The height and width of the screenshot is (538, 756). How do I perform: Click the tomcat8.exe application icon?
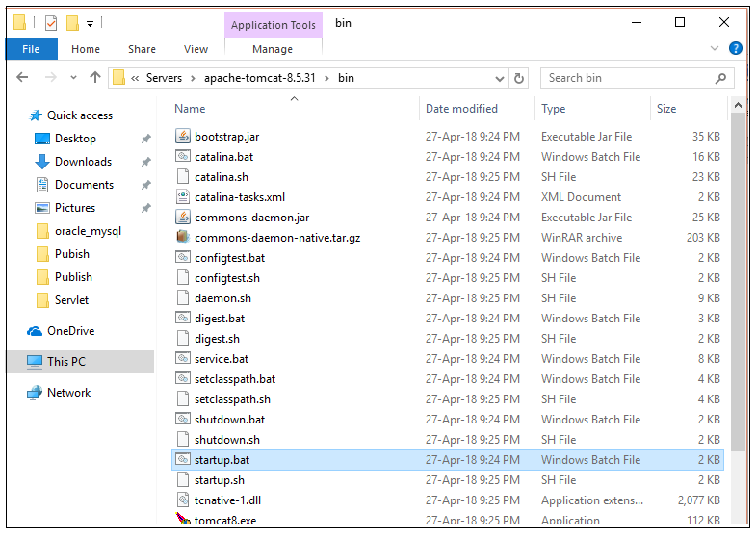point(182,519)
